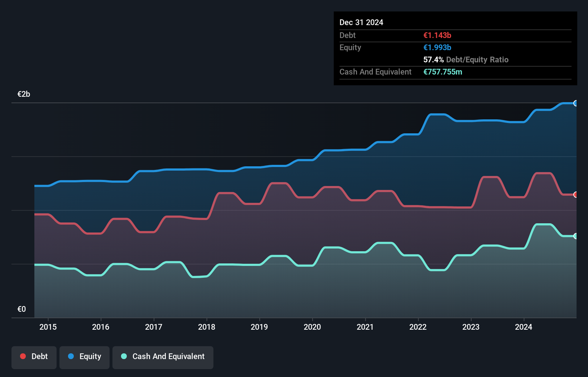Click the 2024 x-axis label
The height and width of the screenshot is (377, 588).
pos(524,327)
